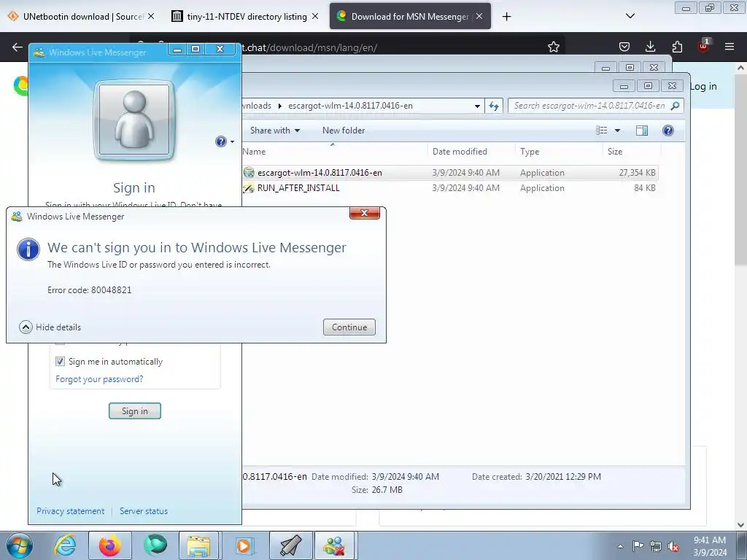Open the Server status link
747x560 pixels.
(x=144, y=511)
